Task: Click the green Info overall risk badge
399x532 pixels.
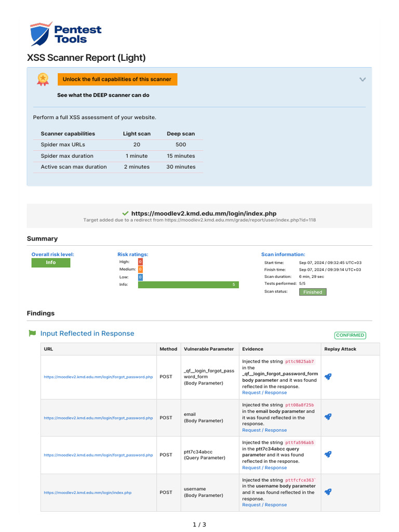Action: [51, 262]
